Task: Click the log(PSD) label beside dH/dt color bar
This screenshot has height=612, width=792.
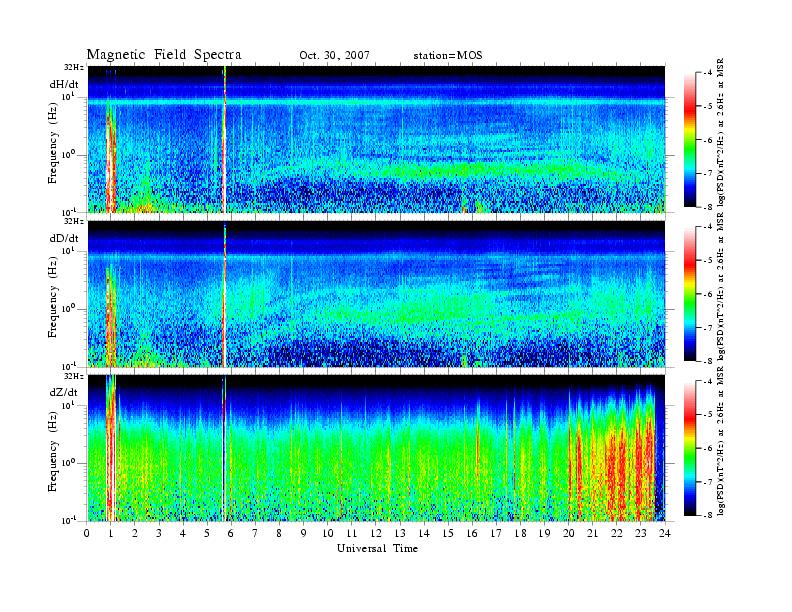Action: tap(721, 133)
